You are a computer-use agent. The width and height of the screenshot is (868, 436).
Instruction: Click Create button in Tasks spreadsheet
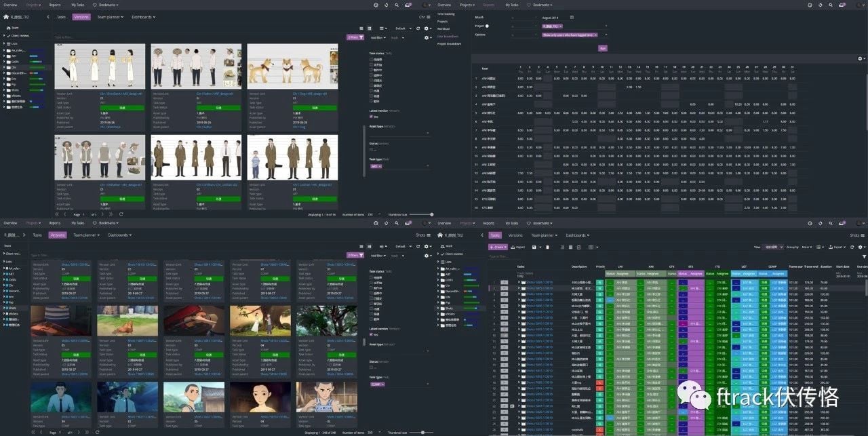pyautogui.click(x=498, y=247)
